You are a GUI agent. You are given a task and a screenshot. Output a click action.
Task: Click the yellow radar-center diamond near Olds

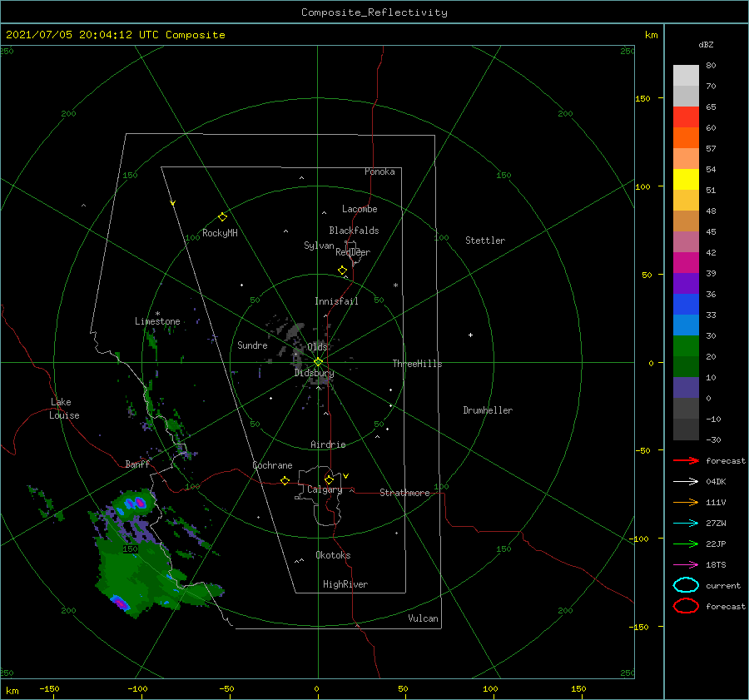318,362
